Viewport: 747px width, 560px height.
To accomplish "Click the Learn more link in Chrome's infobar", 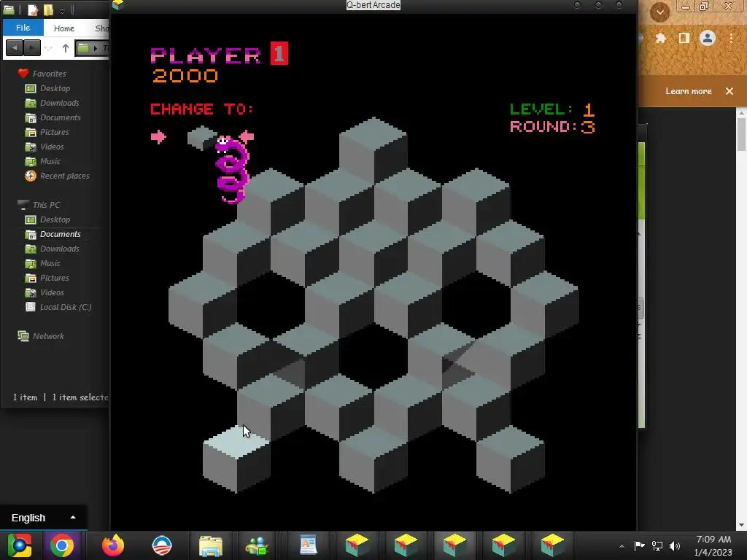I will pyautogui.click(x=689, y=91).
